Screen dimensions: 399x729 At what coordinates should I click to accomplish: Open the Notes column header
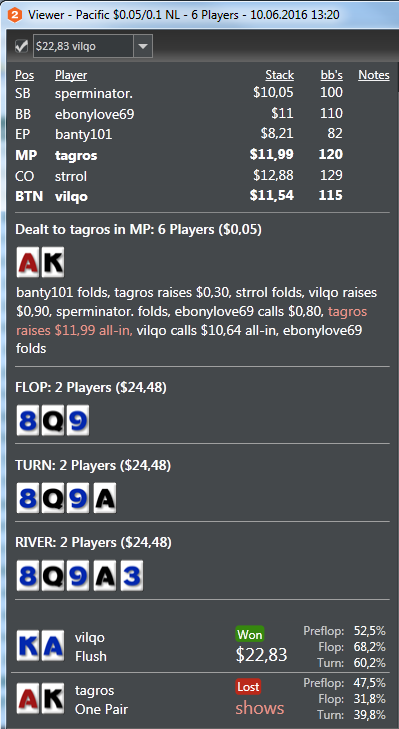(374, 75)
